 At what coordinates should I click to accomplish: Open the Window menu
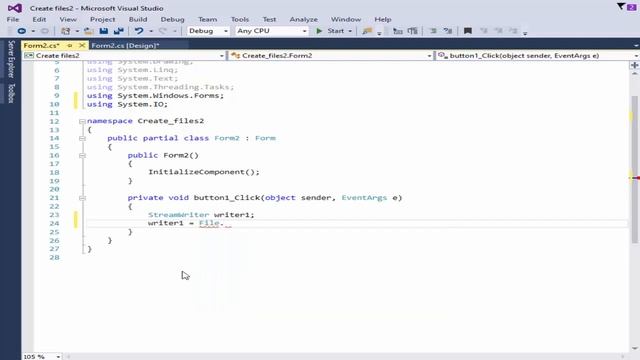coord(346,19)
